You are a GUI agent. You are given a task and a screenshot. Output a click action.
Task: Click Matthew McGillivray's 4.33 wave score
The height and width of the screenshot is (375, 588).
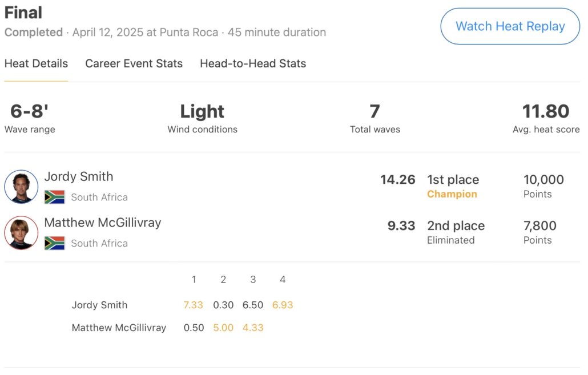tap(253, 328)
